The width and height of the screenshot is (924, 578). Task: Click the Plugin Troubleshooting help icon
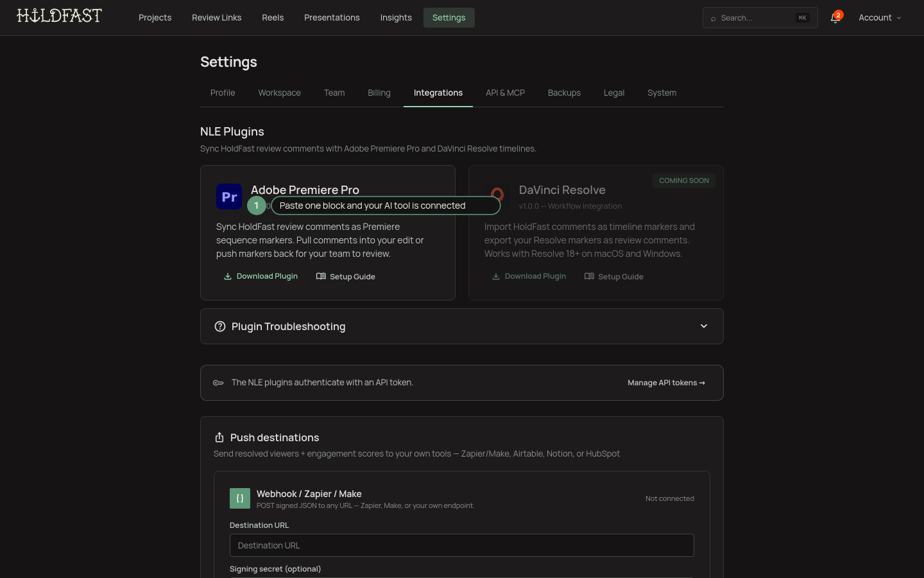[220, 326]
